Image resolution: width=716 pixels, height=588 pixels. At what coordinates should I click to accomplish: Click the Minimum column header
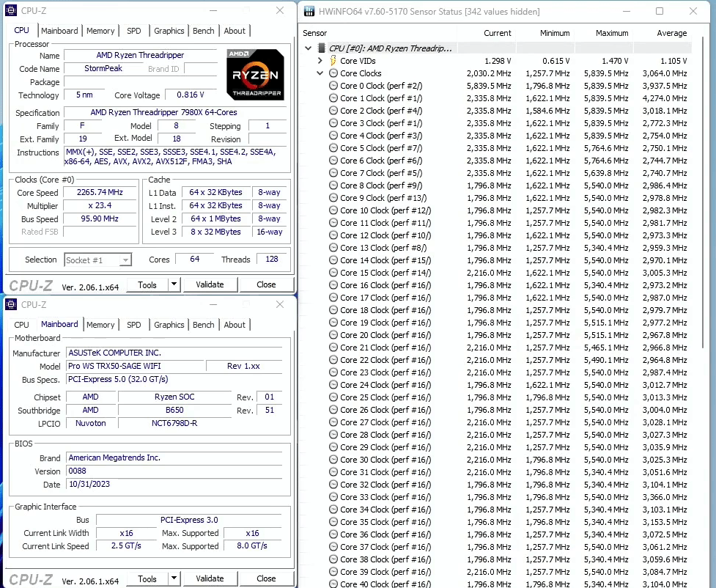coord(555,33)
